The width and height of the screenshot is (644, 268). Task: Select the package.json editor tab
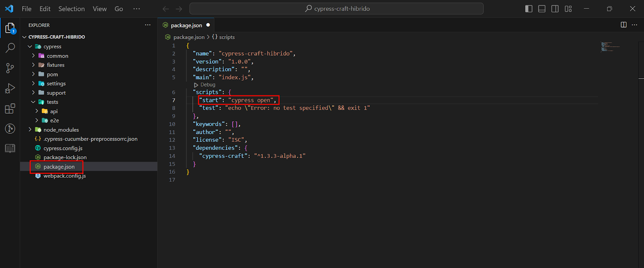[x=186, y=25]
